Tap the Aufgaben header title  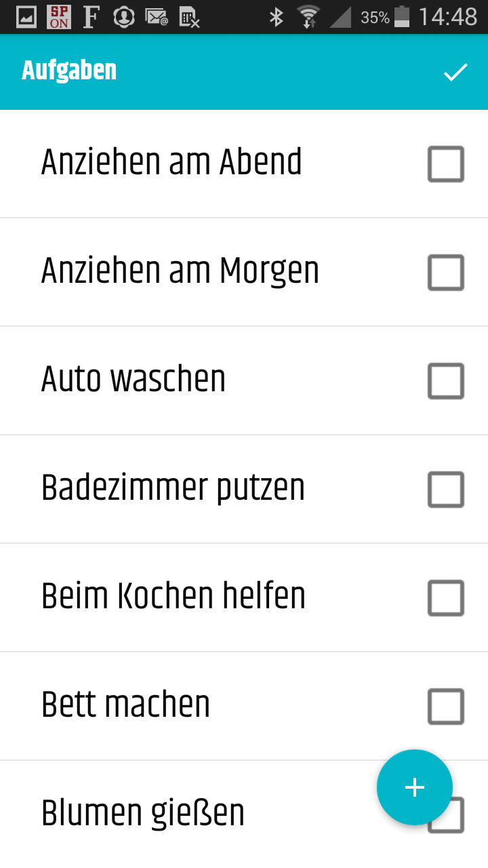(69, 71)
